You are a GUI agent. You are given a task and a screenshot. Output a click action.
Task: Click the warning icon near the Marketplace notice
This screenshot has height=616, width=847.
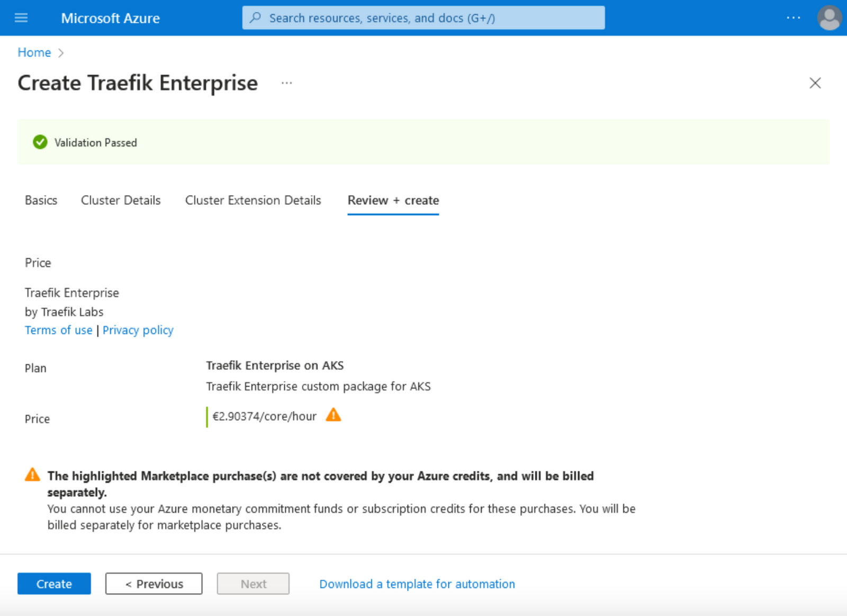(x=32, y=474)
